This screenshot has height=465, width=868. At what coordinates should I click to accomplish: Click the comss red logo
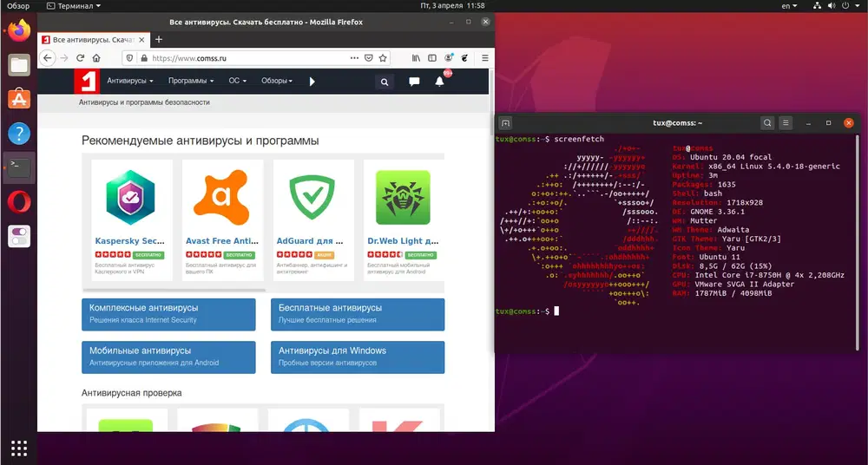click(x=86, y=82)
